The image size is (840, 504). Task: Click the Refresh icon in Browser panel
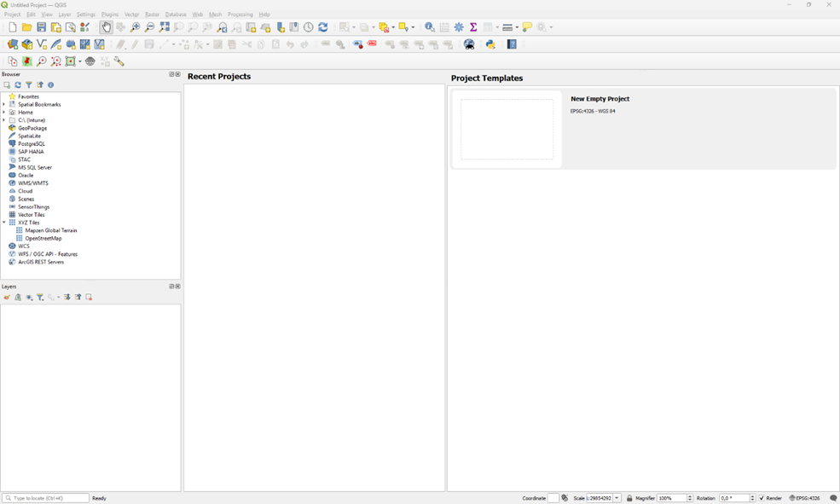coord(18,85)
